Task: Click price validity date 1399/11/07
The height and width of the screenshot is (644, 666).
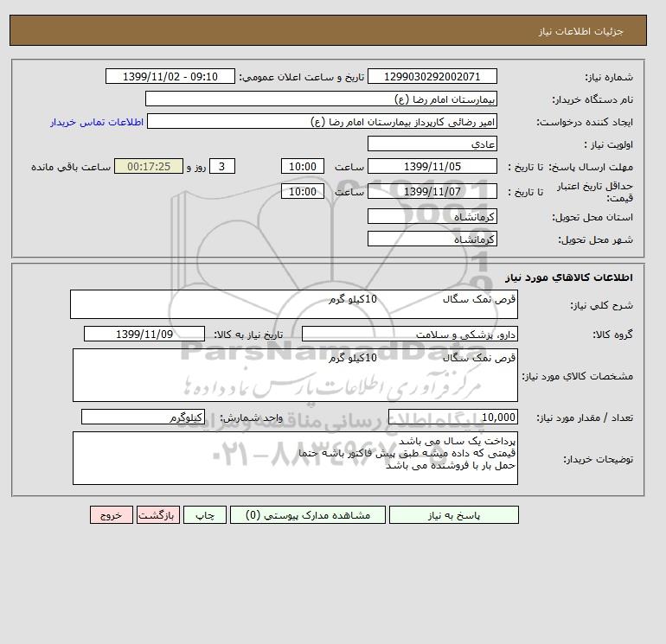Action: pyautogui.click(x=432, y=191)
